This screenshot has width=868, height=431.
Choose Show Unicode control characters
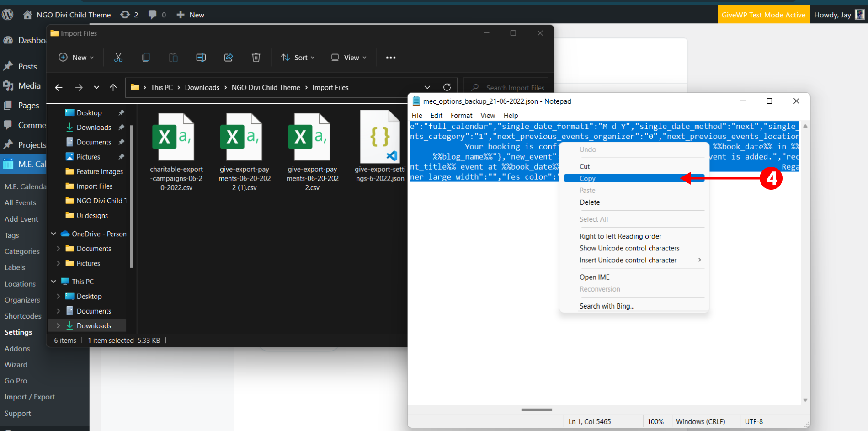pos(634,248)
